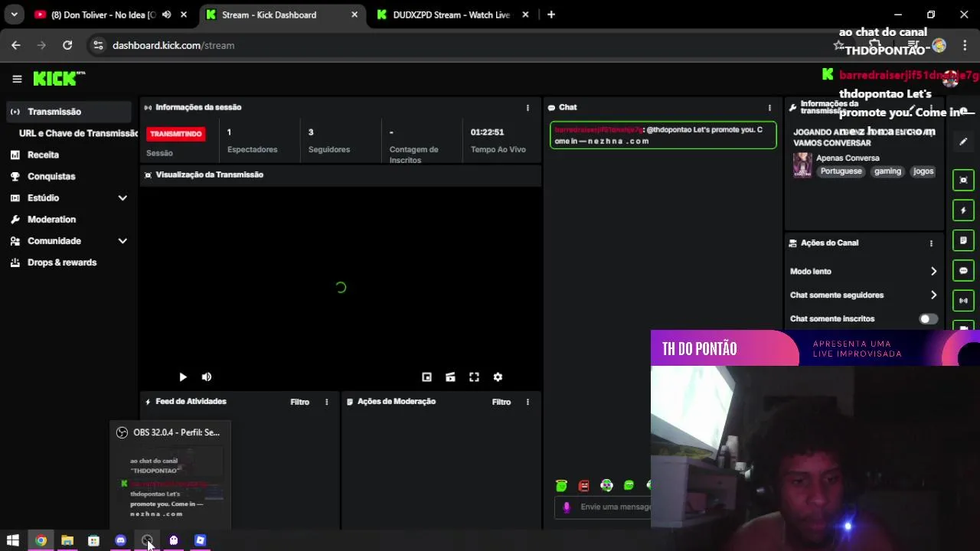Select the red angry emote
980x551 pixels.
584,485
